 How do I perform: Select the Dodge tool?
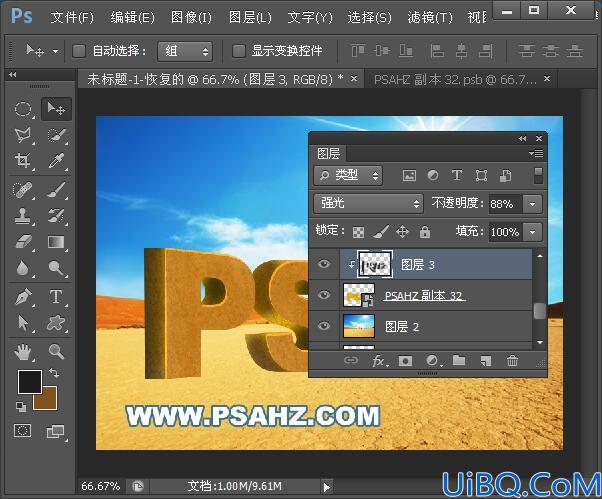click(x=56, y=268)
